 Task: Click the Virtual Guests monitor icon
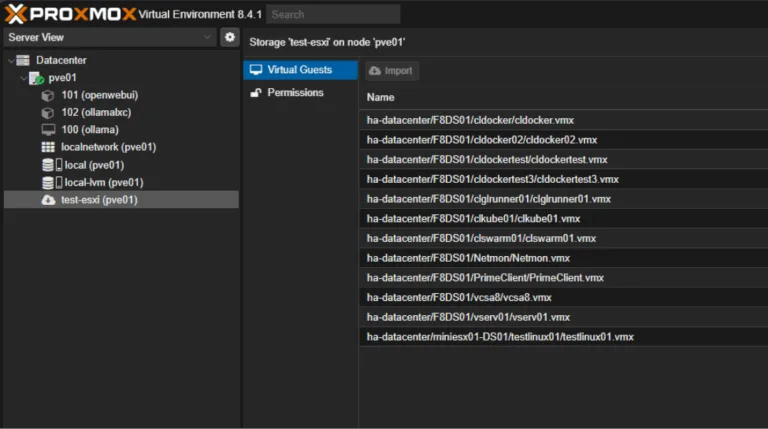[x=256, y=70]
